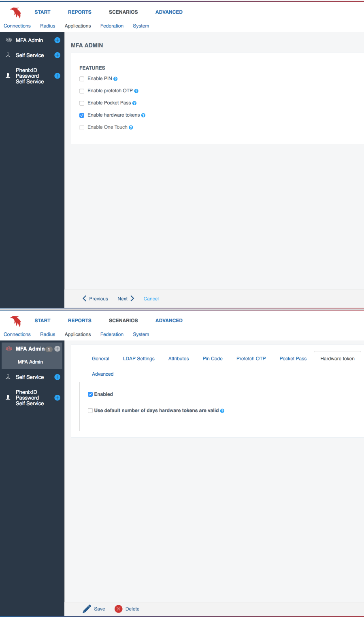Screen dimensions: 364x617
Task: Select Applications submenu in Hardware token screen
Action: pyautogui.click(x=78, y=334)
